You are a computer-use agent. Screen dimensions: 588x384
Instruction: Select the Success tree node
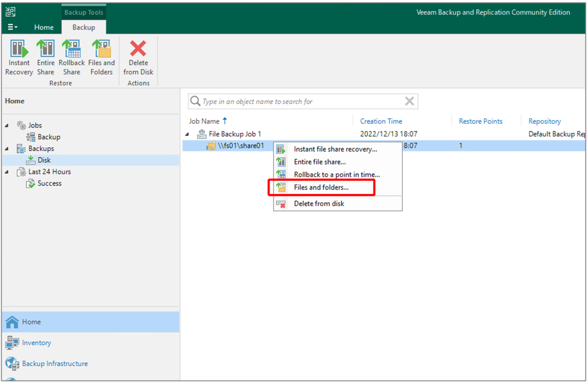point(49,184)
